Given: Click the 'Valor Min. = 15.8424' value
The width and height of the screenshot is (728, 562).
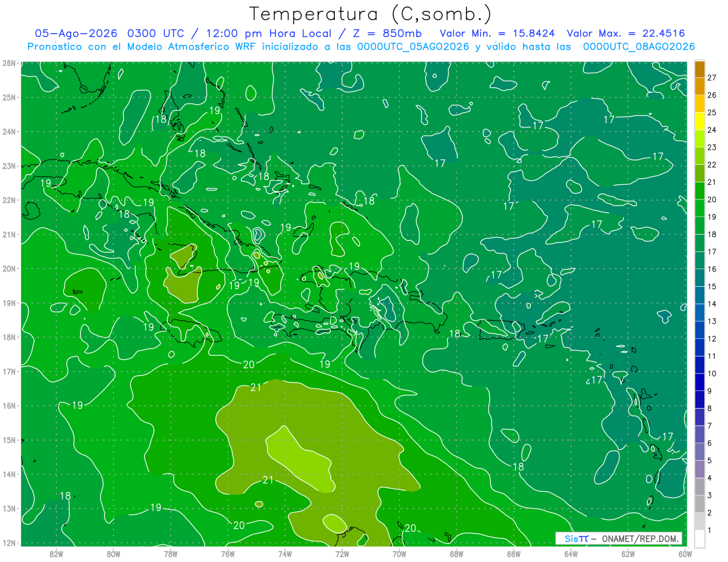Looking at the screenshot, I should [x=497, y=33].
